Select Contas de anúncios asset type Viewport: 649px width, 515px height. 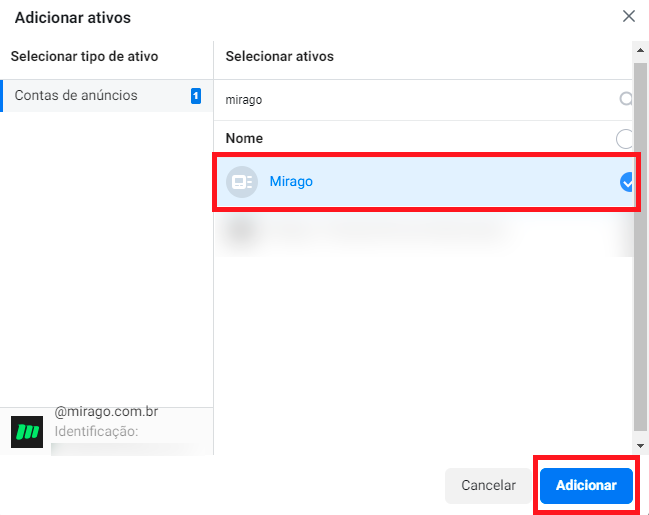[x=107, y=96]
